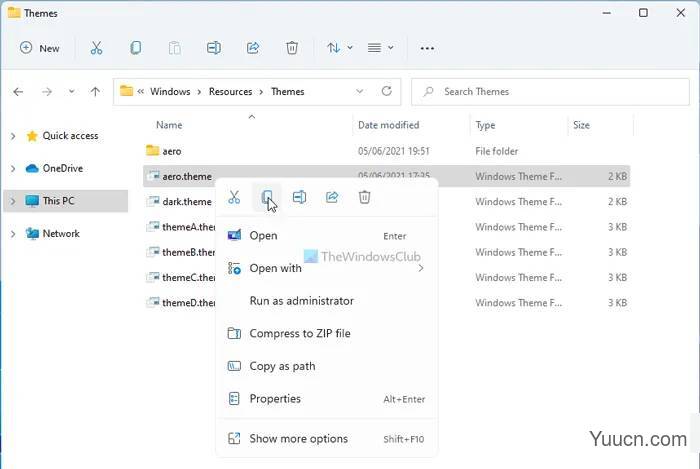This screenshot has height=469, width=700.
Task: Click Themes in the address breadcrumb
Action: tap(288, 91)
